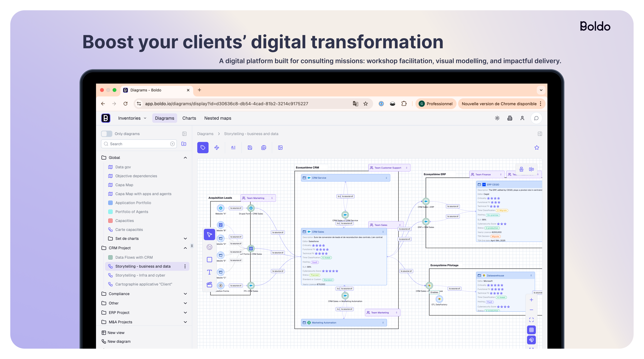Toggle the grid display button
Viewport: 644px width, 359px height.
coord(531,330)
